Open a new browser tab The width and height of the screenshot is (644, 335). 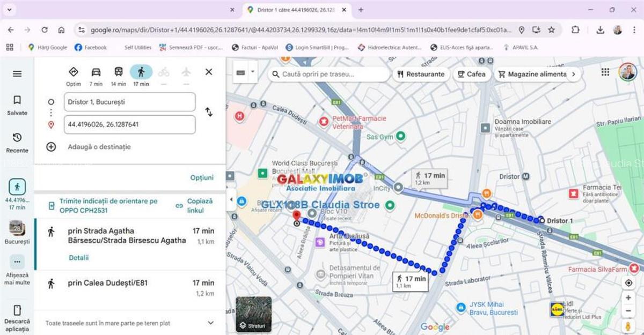361,10
